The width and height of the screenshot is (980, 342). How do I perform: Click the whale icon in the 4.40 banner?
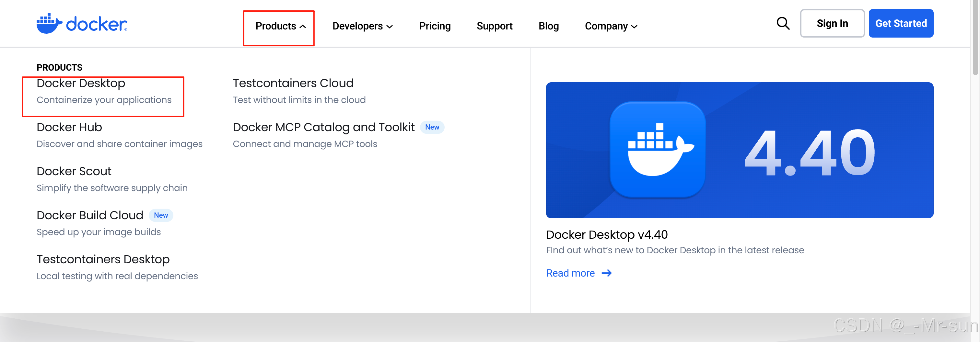659,150
